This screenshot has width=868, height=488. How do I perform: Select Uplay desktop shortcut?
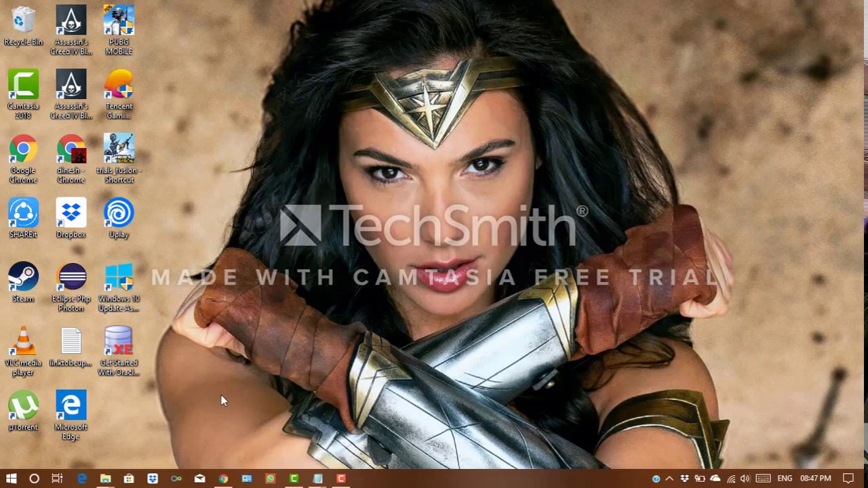(119, 218)
